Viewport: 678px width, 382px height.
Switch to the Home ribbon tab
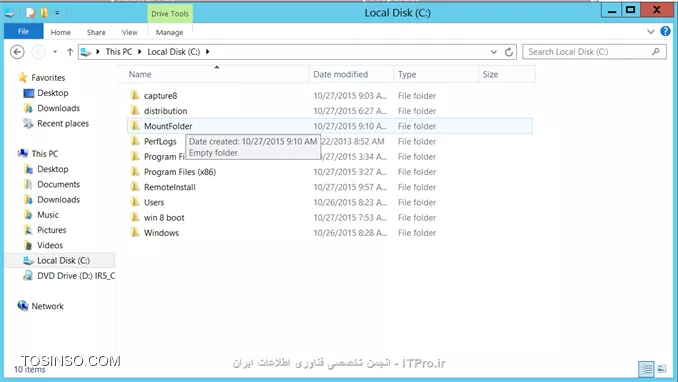(x=61, y=32)
